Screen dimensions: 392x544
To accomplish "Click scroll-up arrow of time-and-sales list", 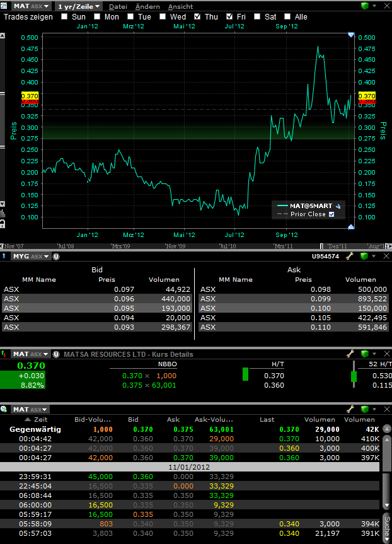I will (x=387, y=439).
